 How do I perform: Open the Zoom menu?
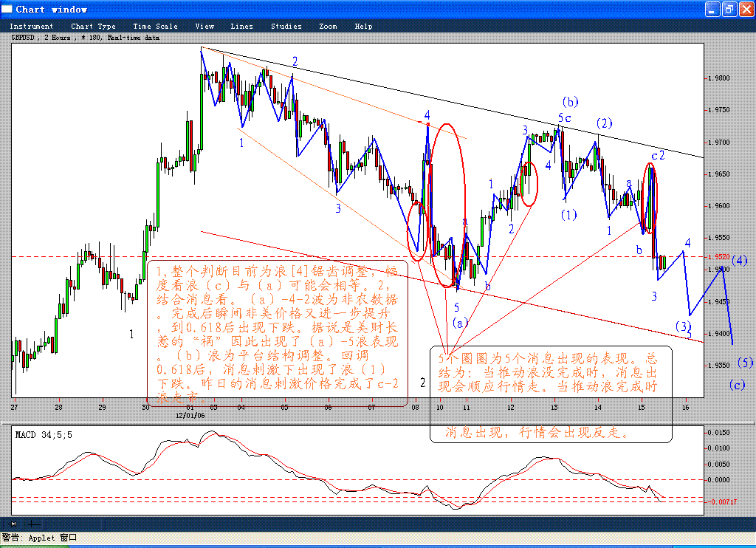click(328, 27)
